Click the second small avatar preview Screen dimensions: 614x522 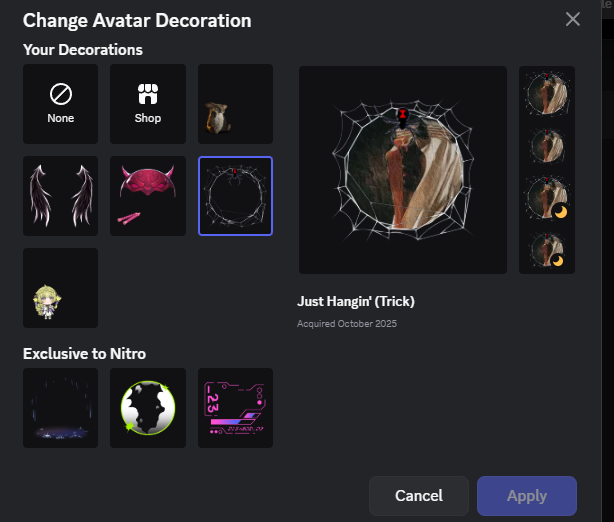(x=547, y=144)
